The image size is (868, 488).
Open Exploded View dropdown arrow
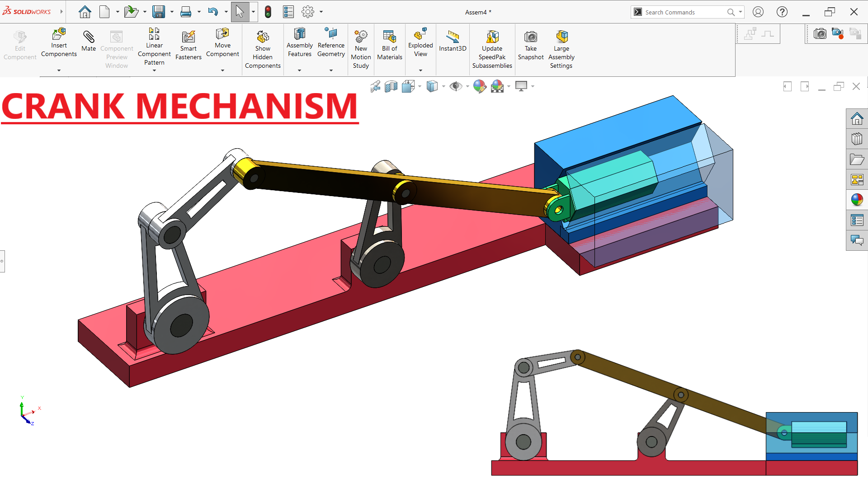420,70
